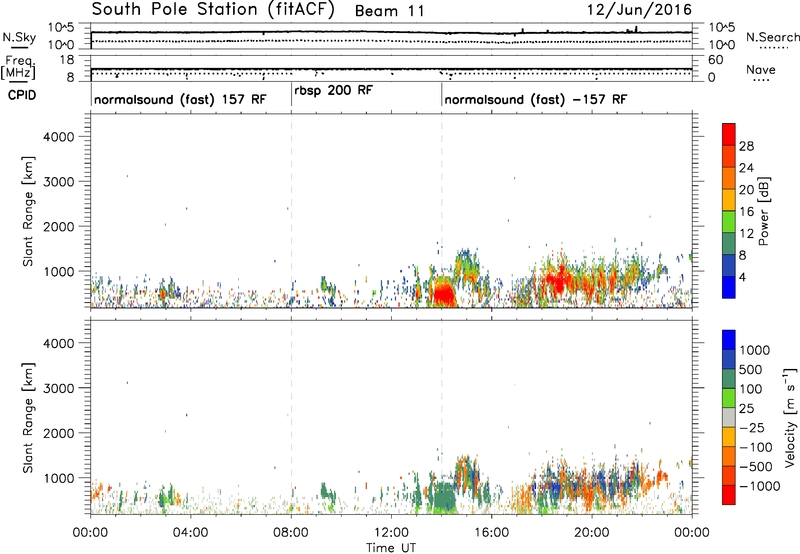
Task: Click the 'Time UT' axis label
Action: pos(391,548)
